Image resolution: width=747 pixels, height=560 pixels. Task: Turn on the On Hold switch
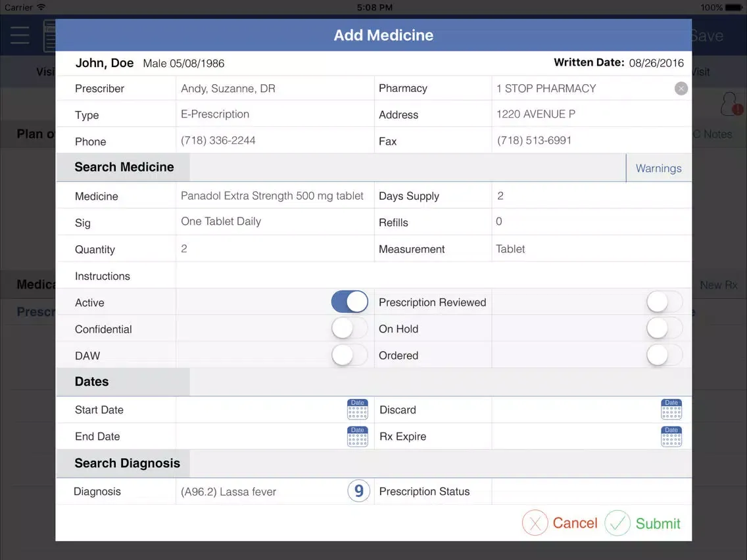(x=665, y=329)
